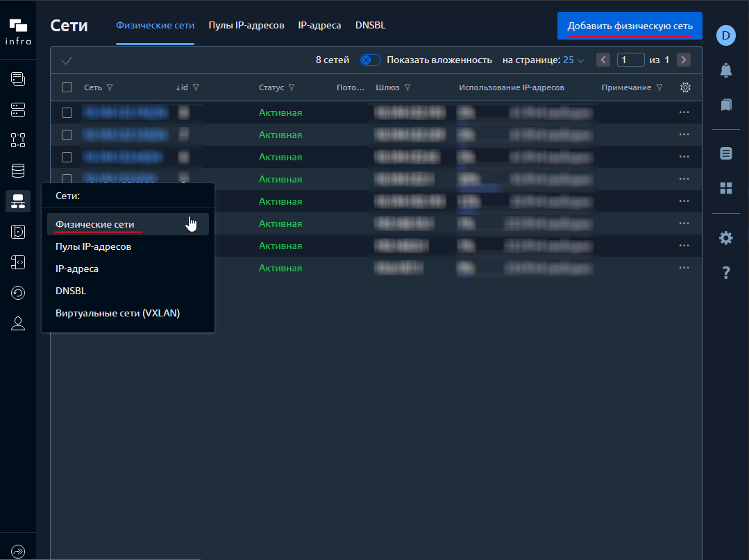
Task: Open notifications bell icon
Action: [x=725, y=70]
